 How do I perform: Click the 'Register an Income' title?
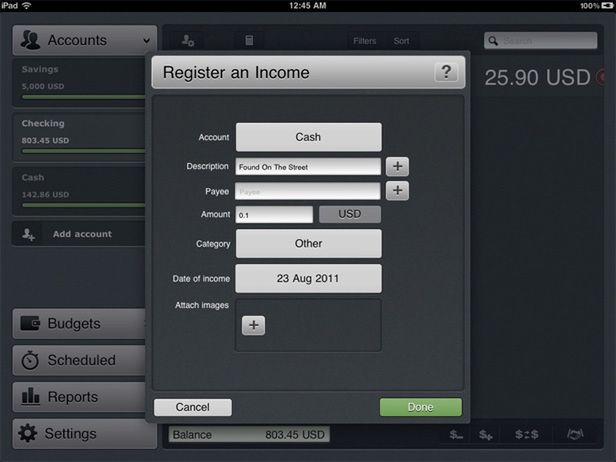(x=236, y=73)
